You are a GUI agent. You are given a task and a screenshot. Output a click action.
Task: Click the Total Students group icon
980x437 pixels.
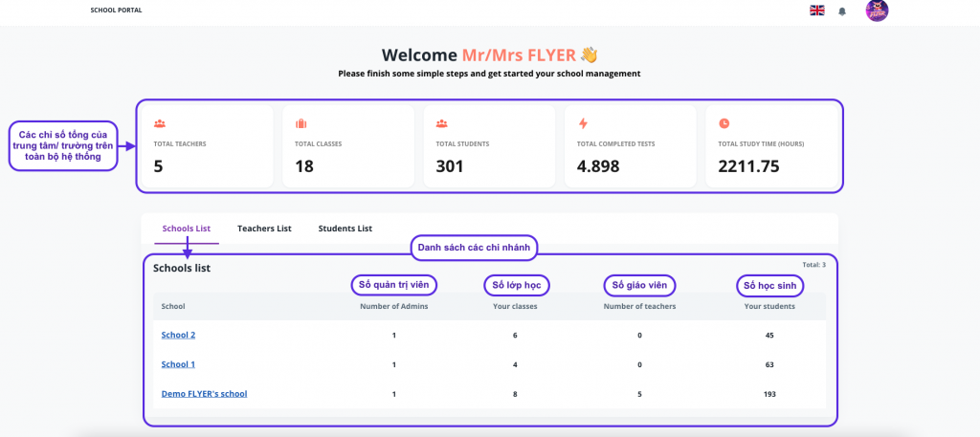pos(442,123)
